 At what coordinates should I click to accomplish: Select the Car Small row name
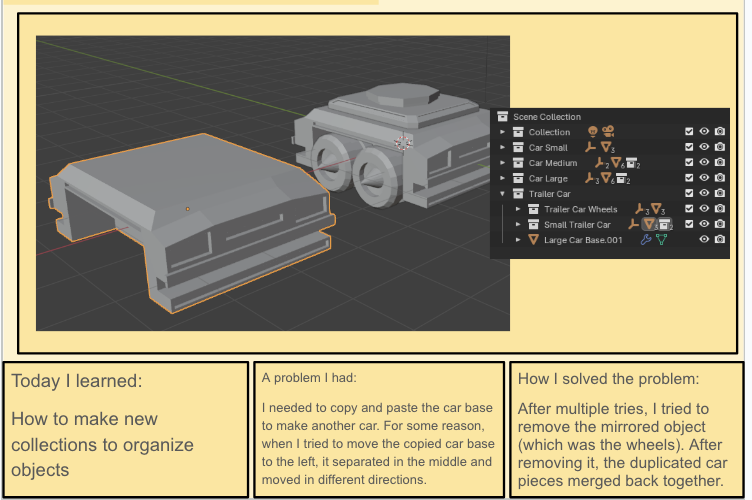click(548, 148)
